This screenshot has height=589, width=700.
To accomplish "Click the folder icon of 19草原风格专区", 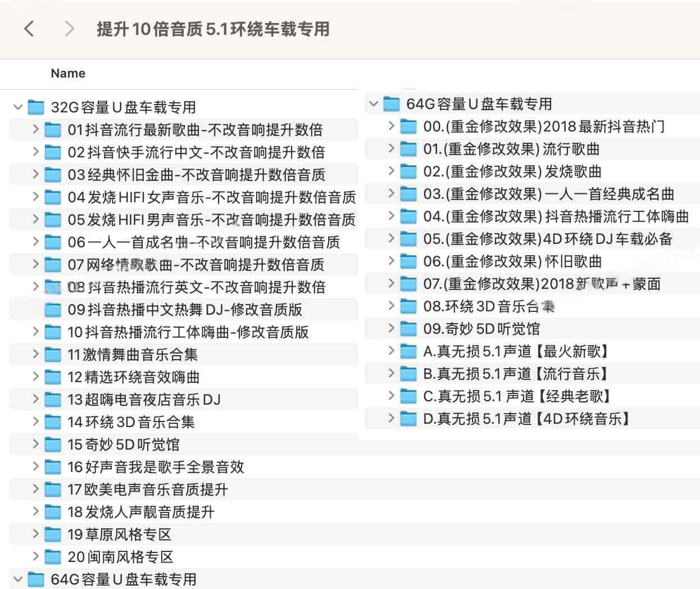I will 53,534.
